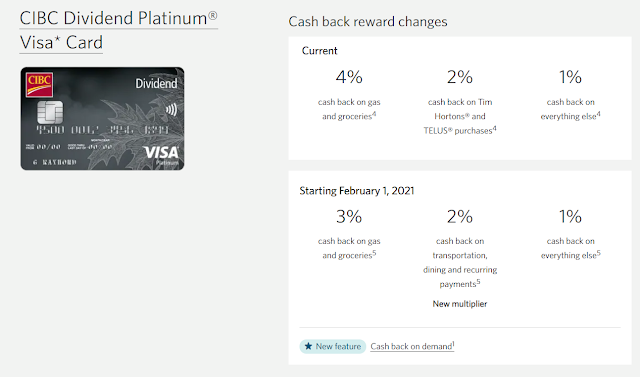
Task: Click the Starting February 1, 2021 heading
Action: tap(357, 191)
